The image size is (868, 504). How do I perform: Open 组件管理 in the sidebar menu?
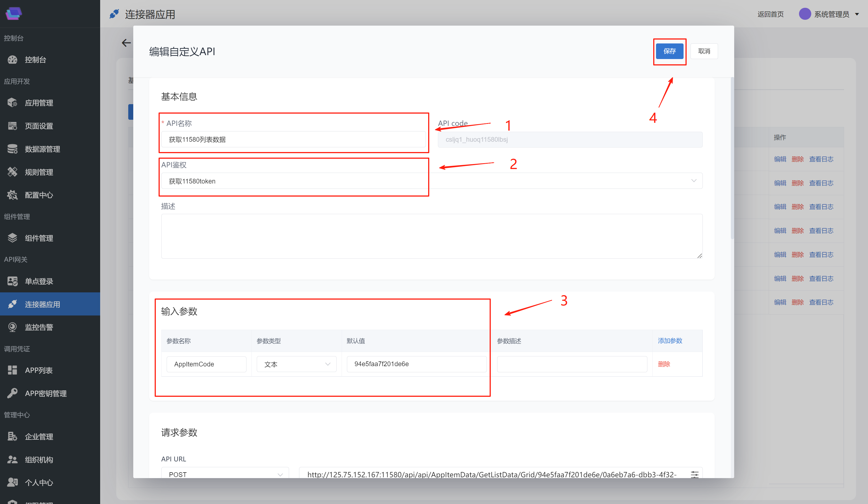point(39,238)
